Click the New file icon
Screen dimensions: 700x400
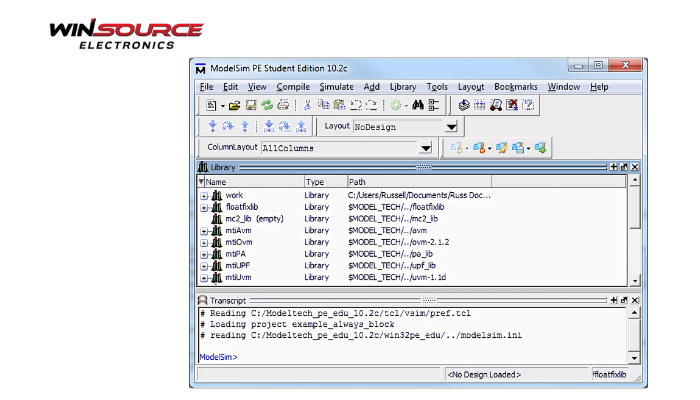[212, 105]
